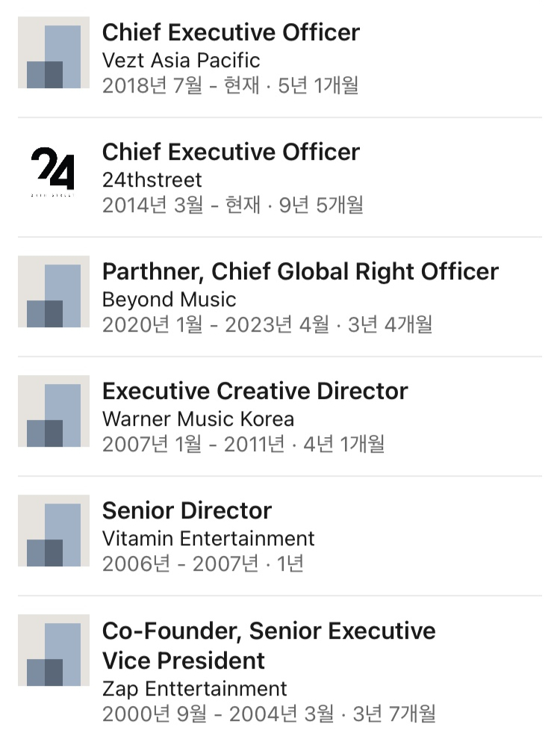Open the 24thstreet company logo
Image resolution: width=560 pixels, height=733 pixels.
click(54, 172)
